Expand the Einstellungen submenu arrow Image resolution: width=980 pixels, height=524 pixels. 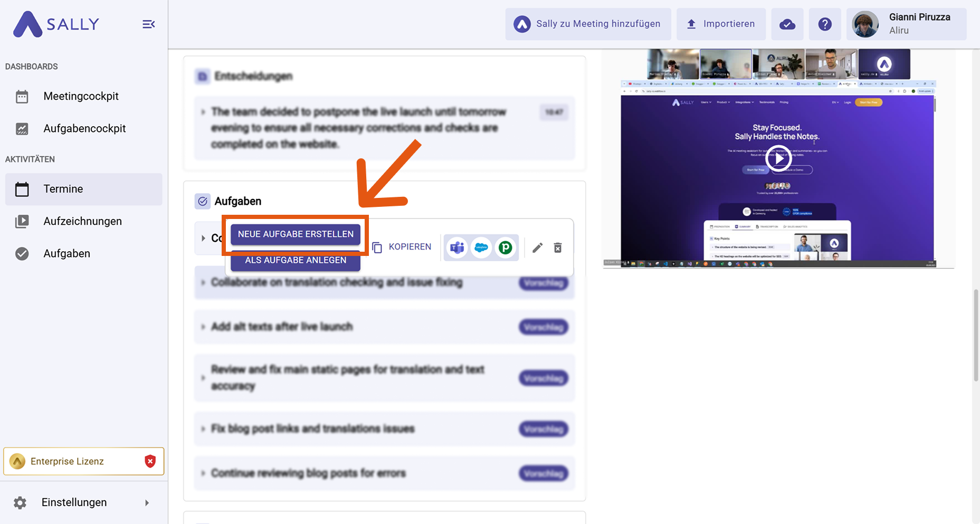tap(147, 503)
